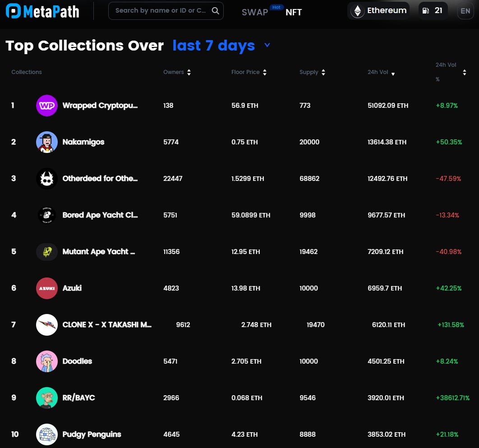Click Otherdeed change -47.59%
This screenshot has height=448, width=479.
click(448, 179)
